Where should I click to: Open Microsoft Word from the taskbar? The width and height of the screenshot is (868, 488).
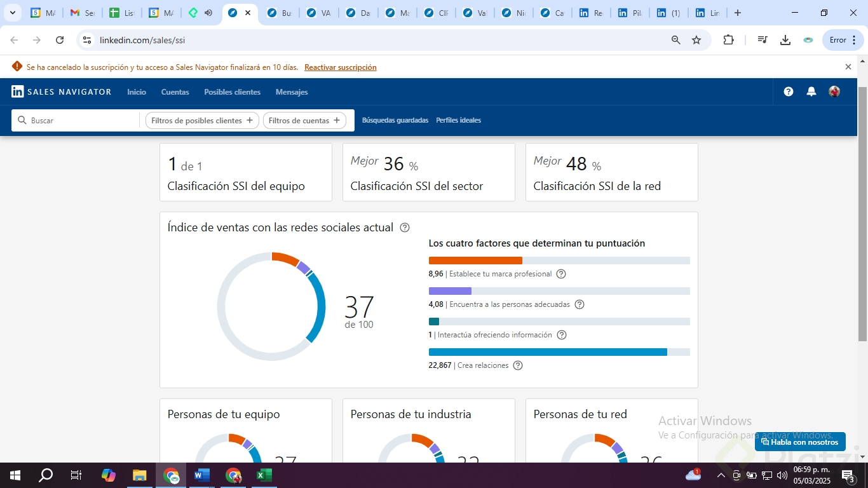point(202,475)
